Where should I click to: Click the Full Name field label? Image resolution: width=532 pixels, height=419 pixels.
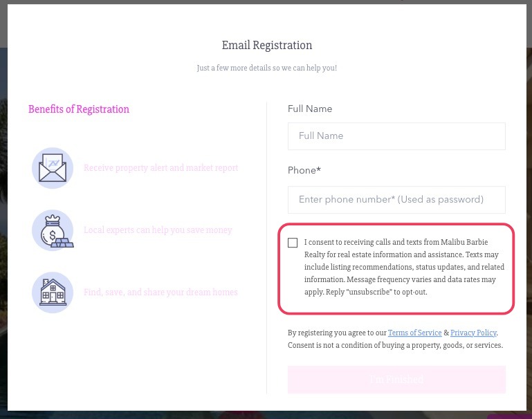pos(310,109)
